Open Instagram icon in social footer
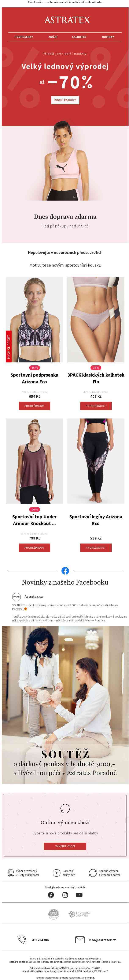The image size is (129, 980). coord(65,895)
